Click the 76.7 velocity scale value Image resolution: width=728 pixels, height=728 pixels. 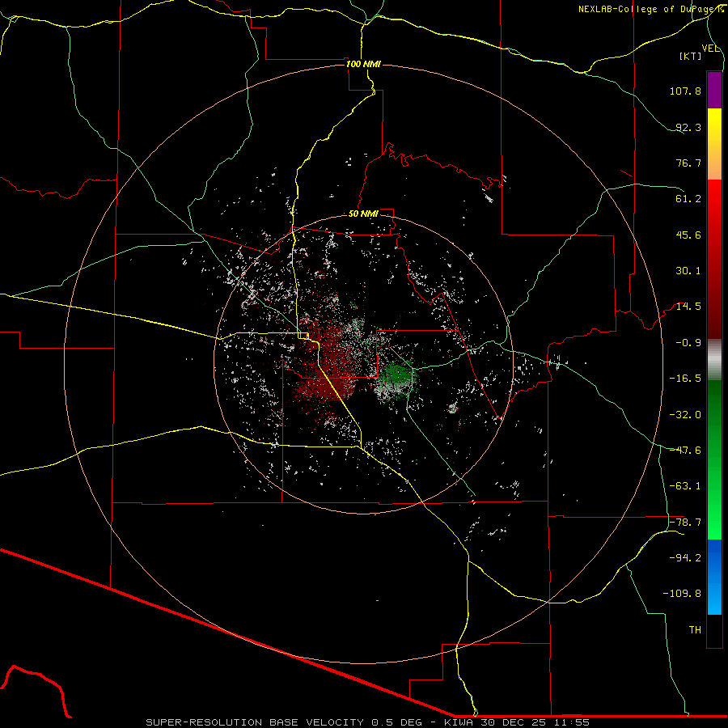tap(688, 163)
